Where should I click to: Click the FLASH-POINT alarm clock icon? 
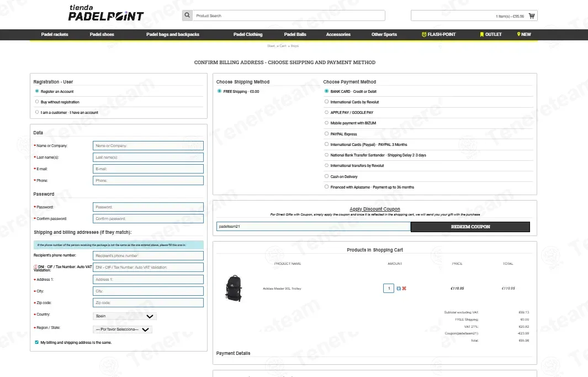coord(424,34)
